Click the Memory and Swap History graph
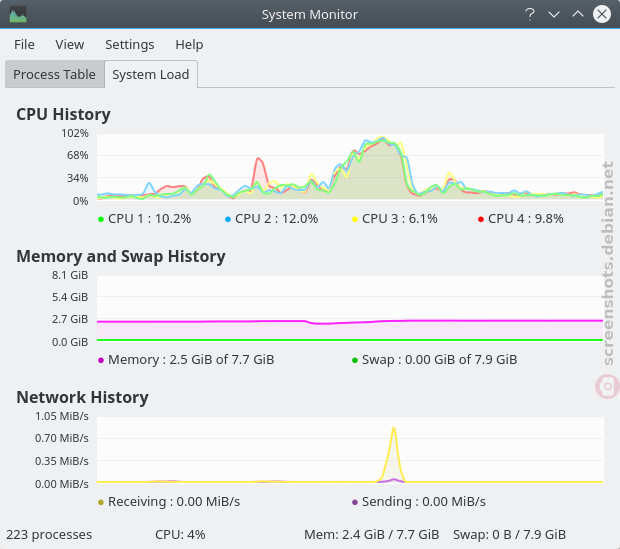The height and width of the screenshot is (549, 620). coord(350,309)
